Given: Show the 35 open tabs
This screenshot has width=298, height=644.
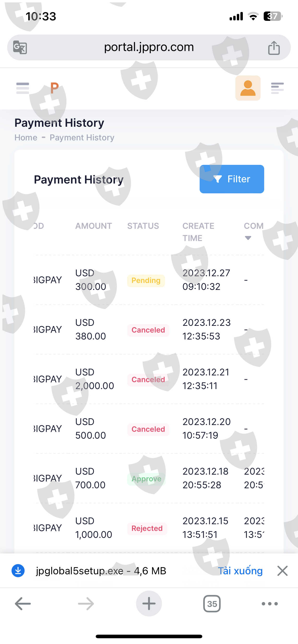Looking at the screenshot, I should (x=212, y=604).
